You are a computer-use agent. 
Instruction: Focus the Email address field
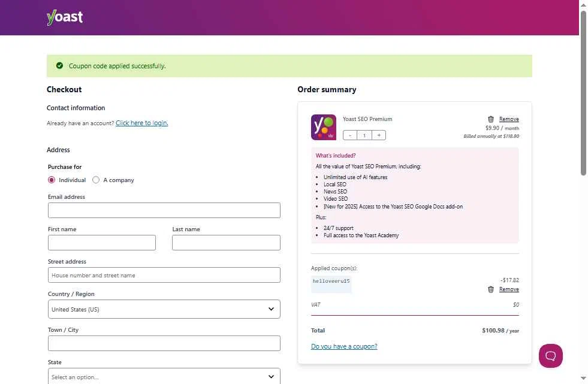click(164, 210)
